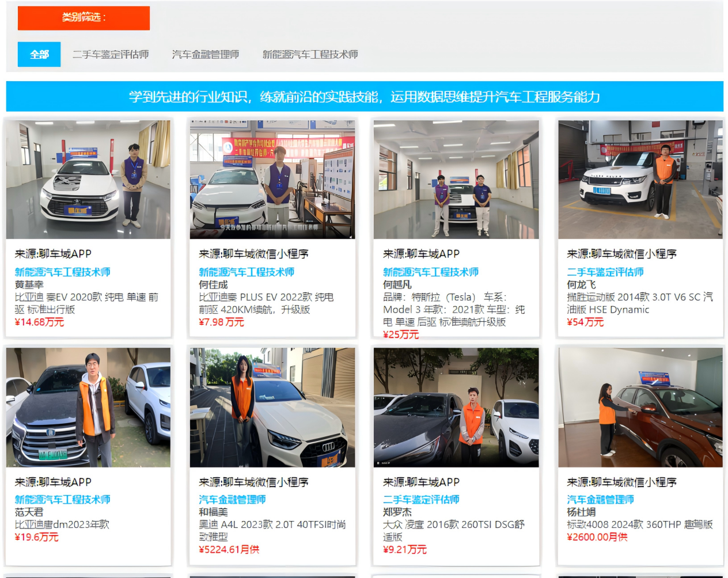This screenshot has height=578, width=728.
Task: Select the 全部 filter tab
Action: click(x=39, y=55)
